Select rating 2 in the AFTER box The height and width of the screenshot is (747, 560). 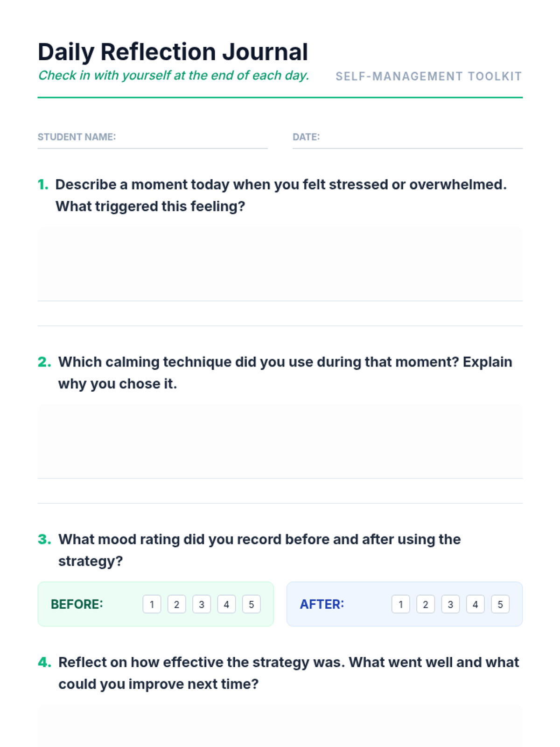[426, 604]
